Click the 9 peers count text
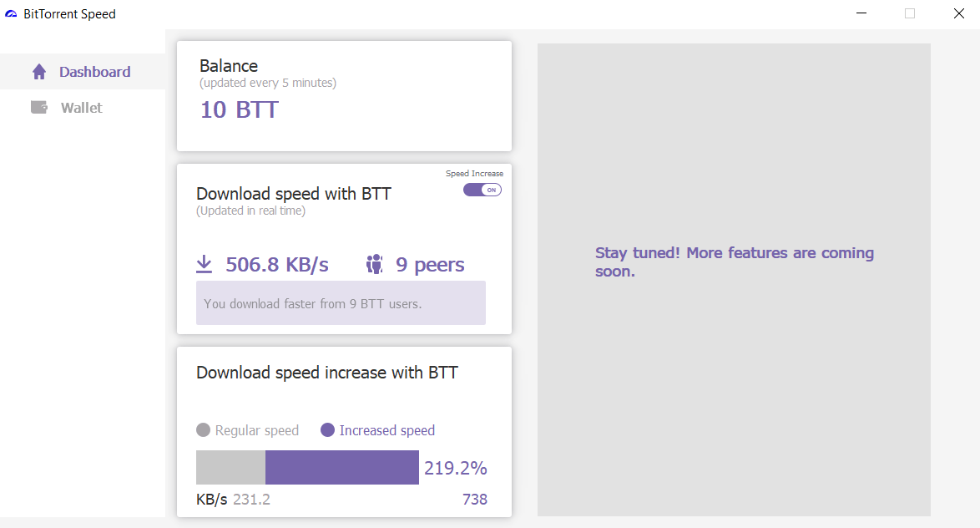The image size is (980, 528). (430, 265)
